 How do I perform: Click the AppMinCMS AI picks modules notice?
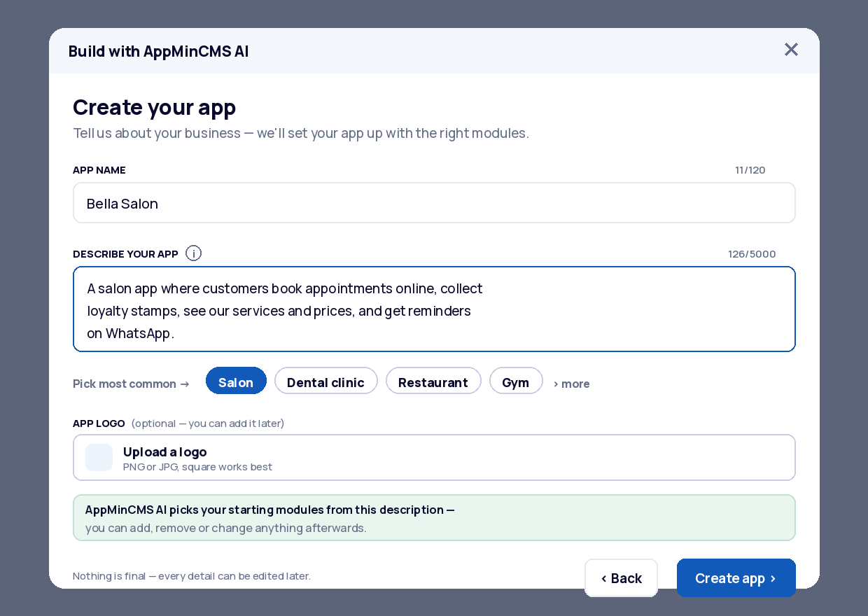434,518
